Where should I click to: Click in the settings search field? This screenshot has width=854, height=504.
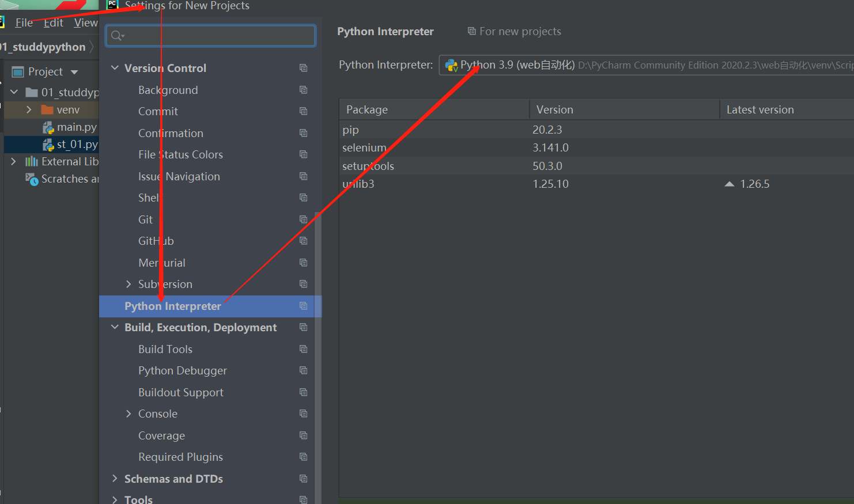[x=211, y=36]
